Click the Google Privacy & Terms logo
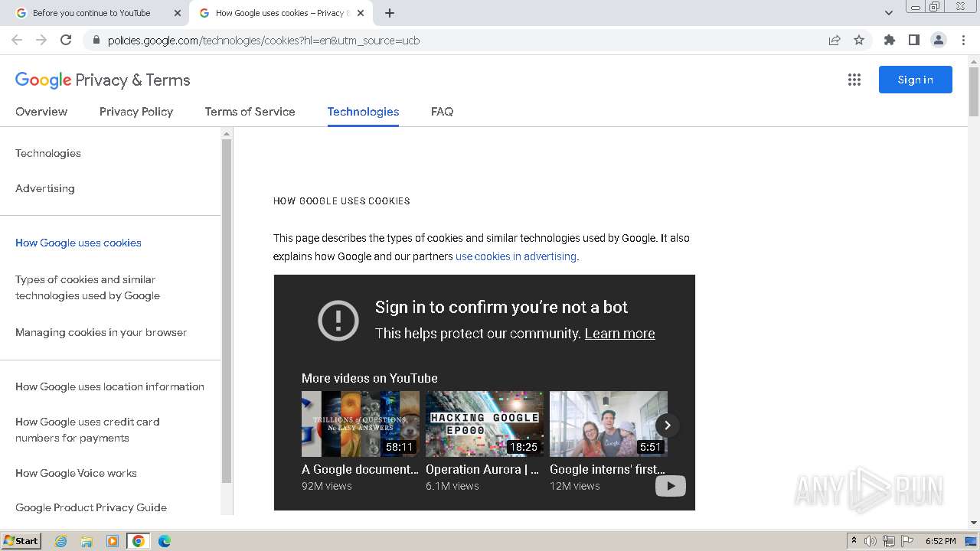Viewport: 980px width, 551px height. [103, 80]
